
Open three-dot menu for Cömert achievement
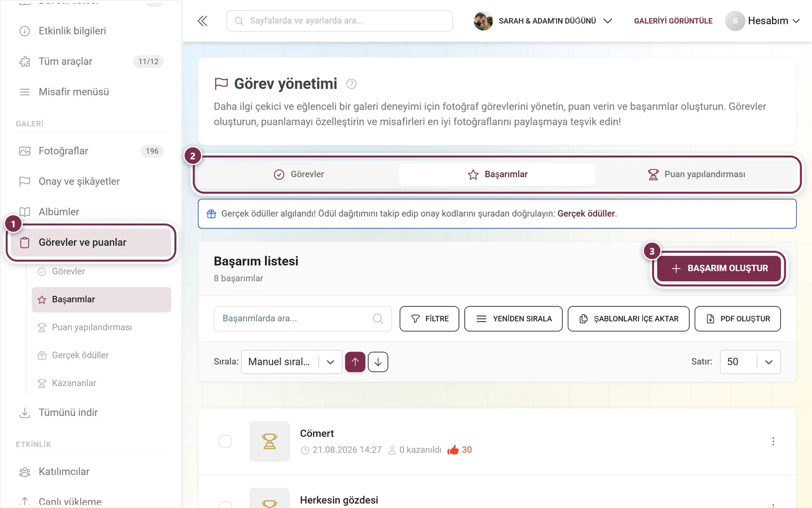[x=773, y=441]
